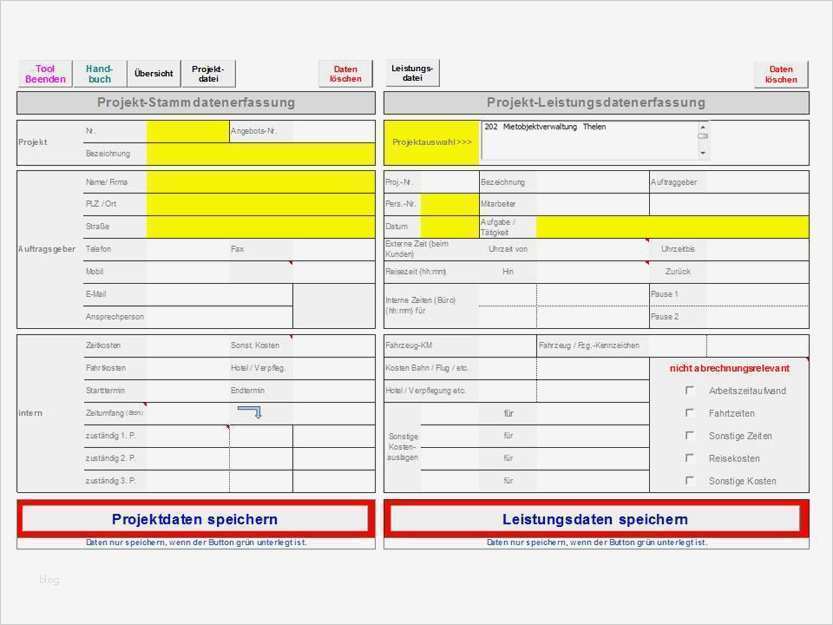Screen dimensions: 833x625
Task: Enable the Reisekosten checkbox
Action: [688, 458]
